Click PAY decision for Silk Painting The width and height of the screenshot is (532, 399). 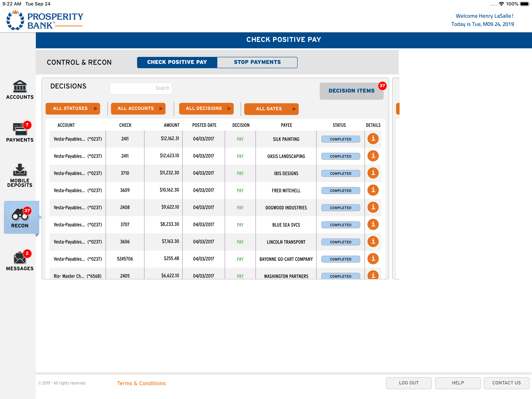pos(240,139)
